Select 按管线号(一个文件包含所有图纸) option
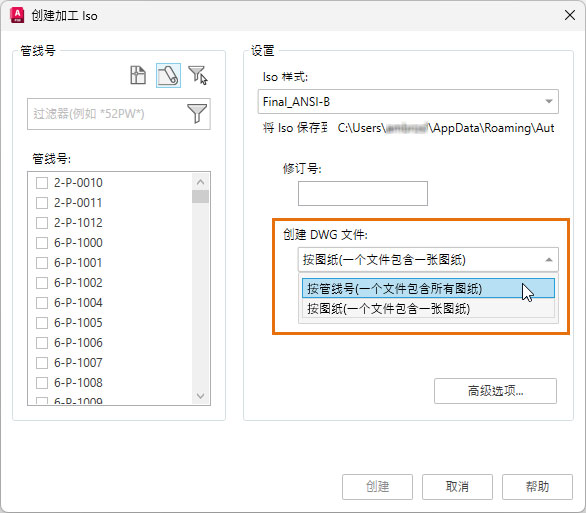Screen dimensions: 586x513 click(428, 288)
